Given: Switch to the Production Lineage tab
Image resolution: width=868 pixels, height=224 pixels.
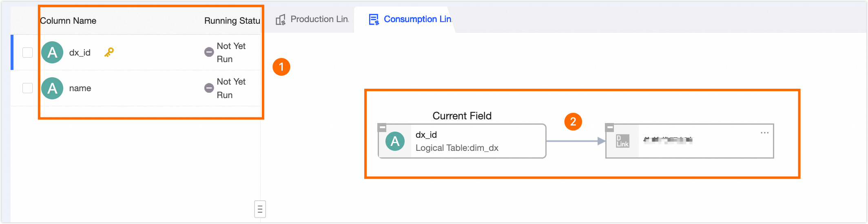Looking at the screenshot, I should pos(319,19).
